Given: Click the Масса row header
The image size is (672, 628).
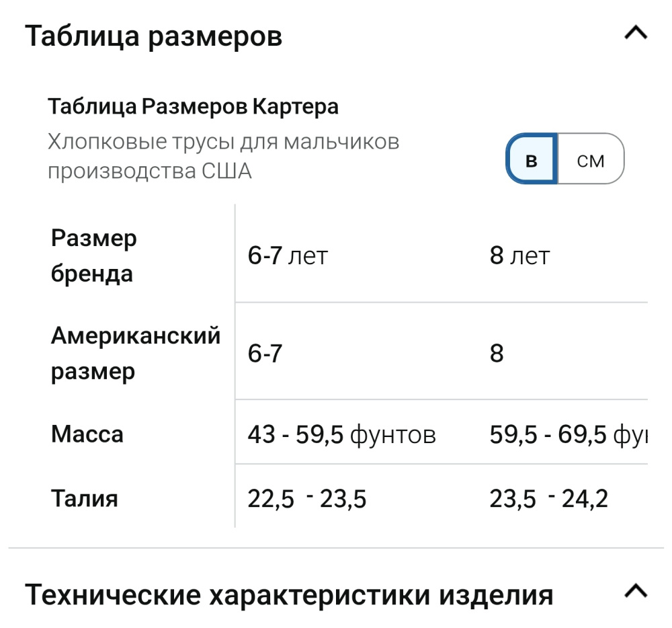Looking at the screenshot, I should pyautogui.click(x=87, y=434).
